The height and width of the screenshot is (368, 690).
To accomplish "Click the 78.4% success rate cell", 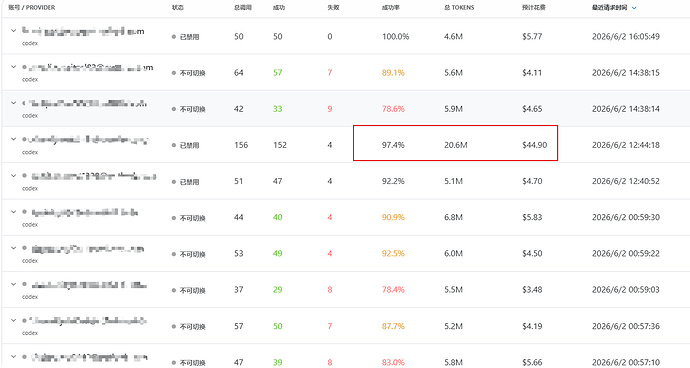I will [x=393, y=290].
